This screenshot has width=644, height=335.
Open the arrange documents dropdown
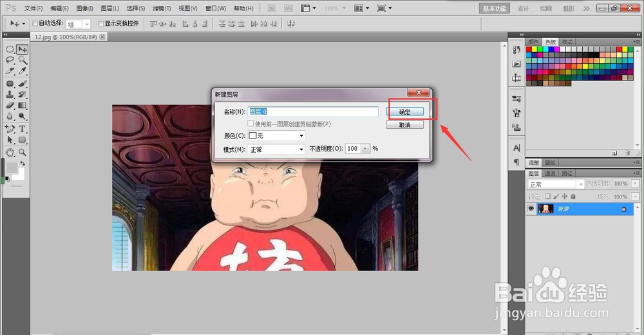[361, 8]
